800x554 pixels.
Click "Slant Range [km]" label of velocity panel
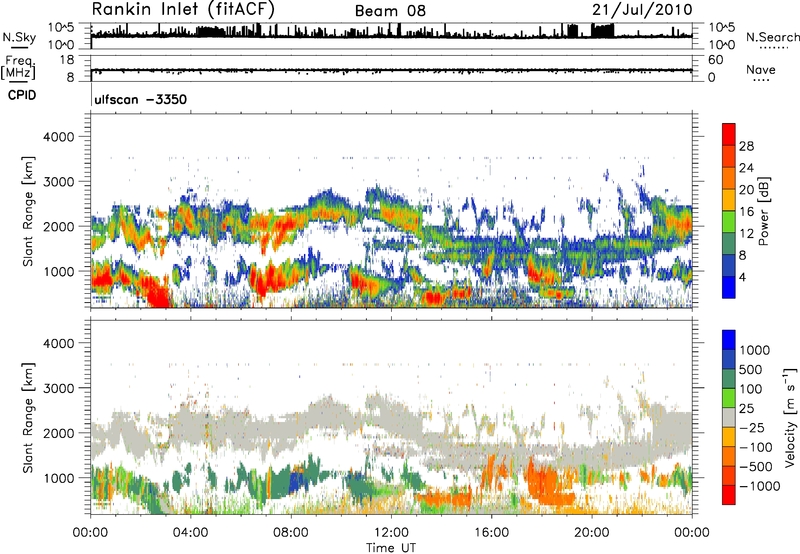coord(28,417)
